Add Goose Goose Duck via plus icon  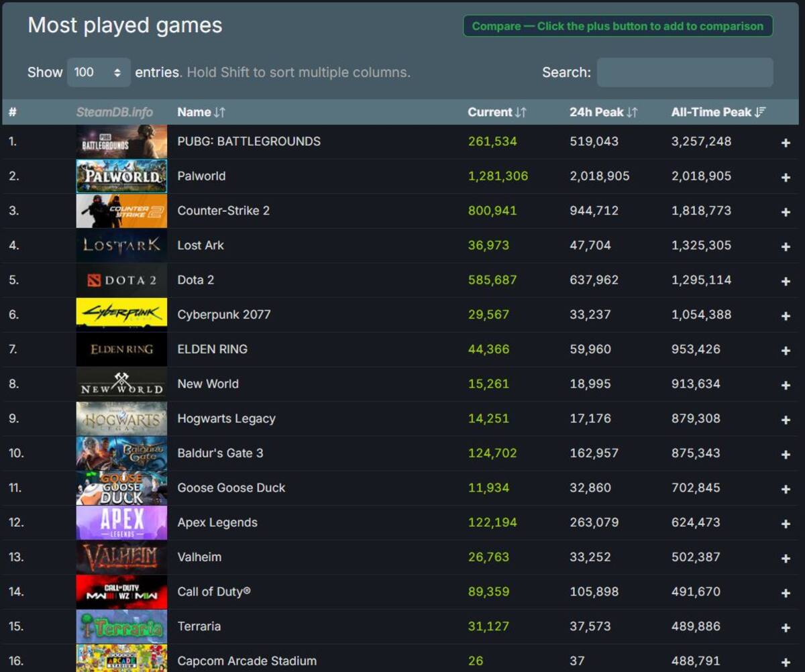(x=786, y=489)
